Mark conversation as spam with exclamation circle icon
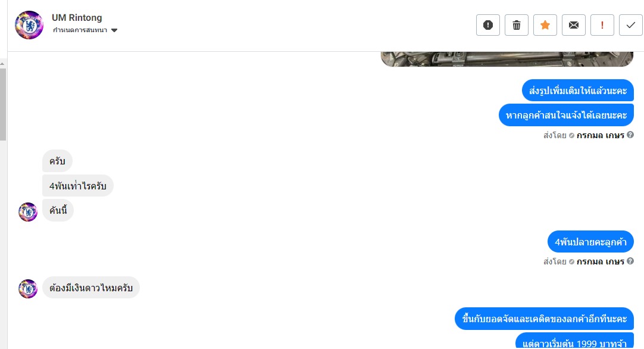644x349 pixels. tap(488, 25)
